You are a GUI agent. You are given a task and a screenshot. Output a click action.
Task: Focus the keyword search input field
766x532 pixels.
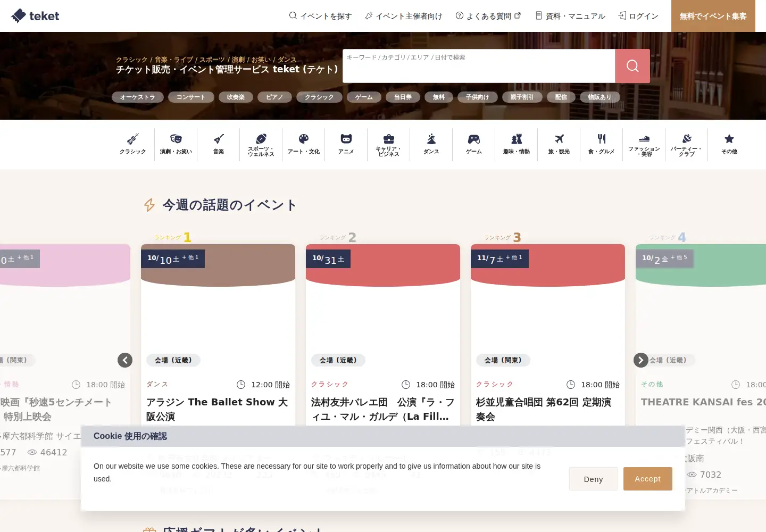point(479,66)
